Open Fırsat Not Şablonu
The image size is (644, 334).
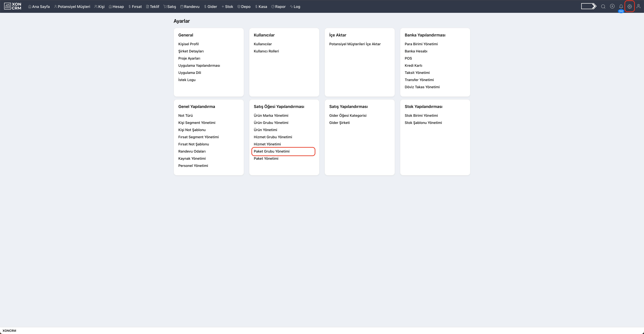click(x=194, y=144)
